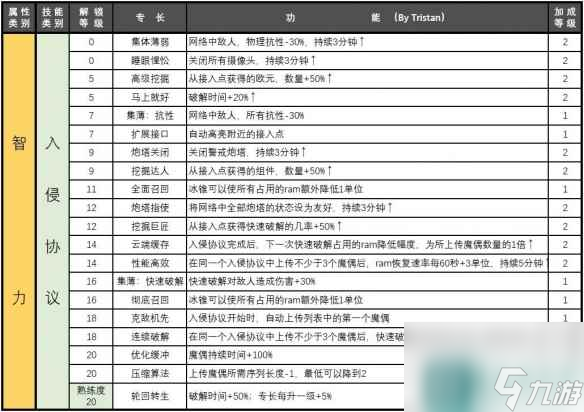Image resolution: width=584 pixels, height=412 pixels.
Task: Select the '压缩算法' specialty cell
Action: click(x=150, y=373)
